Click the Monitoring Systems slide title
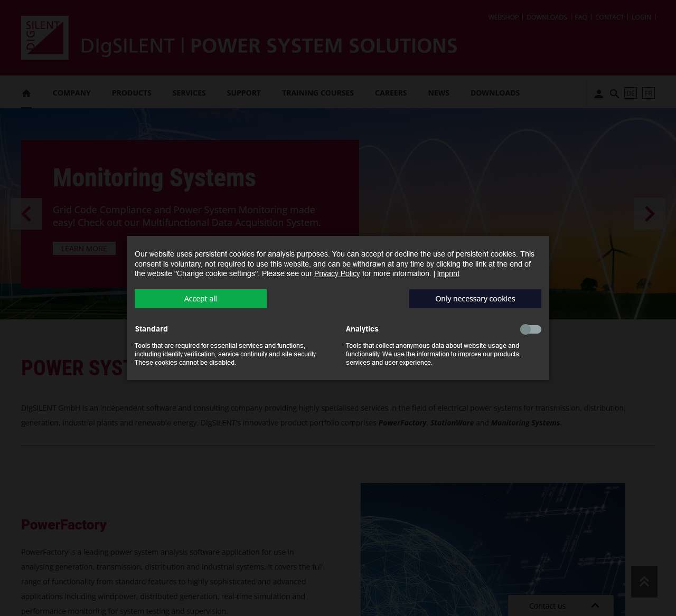 pos(154,178)
